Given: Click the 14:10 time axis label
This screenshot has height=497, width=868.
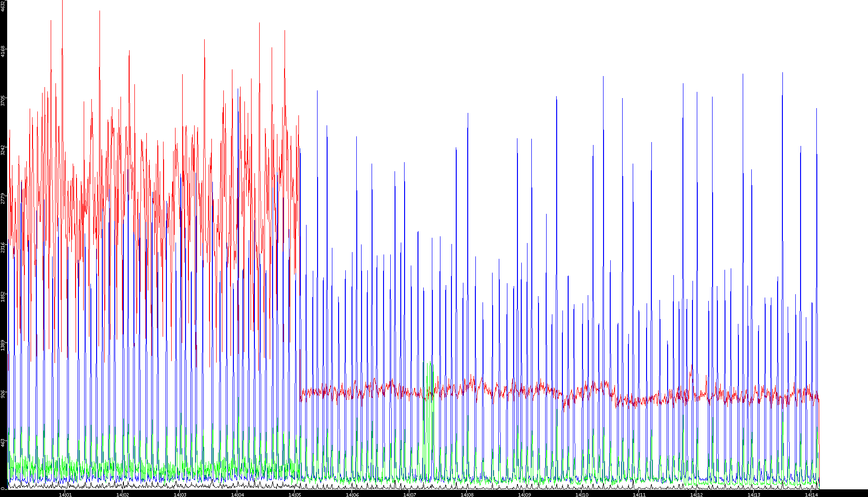Looking at the screenshot, I should (582, 495).
